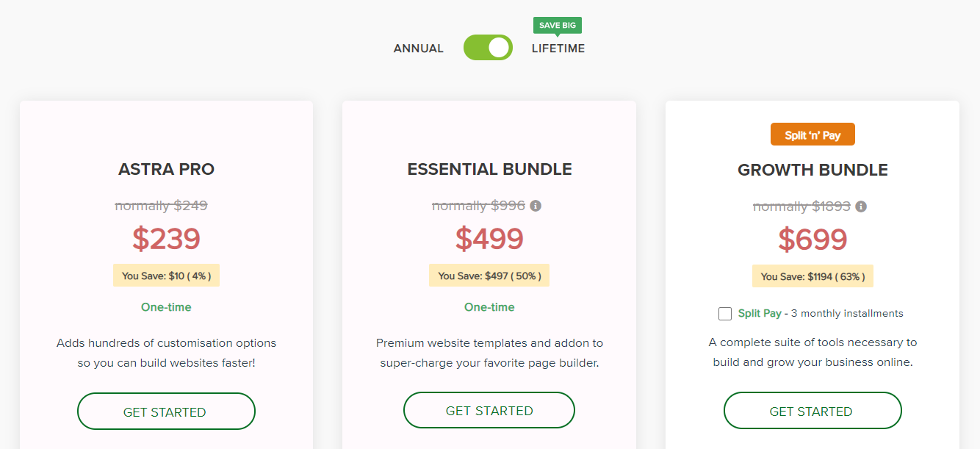Click the You Save $497 badge

point(489,276)
